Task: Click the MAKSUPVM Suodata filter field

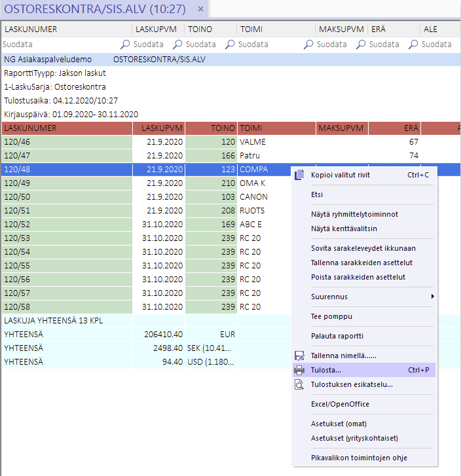Action: (x=332, y=45)
